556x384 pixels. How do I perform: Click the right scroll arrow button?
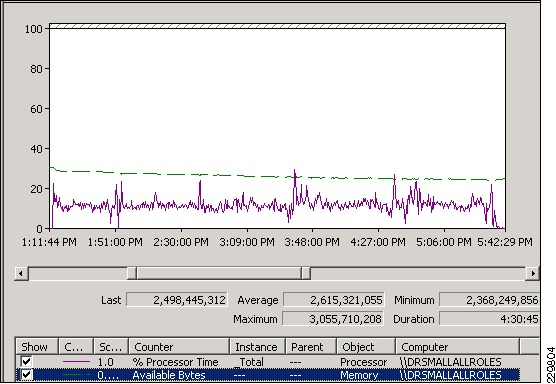pyautogui.click(x=532, y=273)
